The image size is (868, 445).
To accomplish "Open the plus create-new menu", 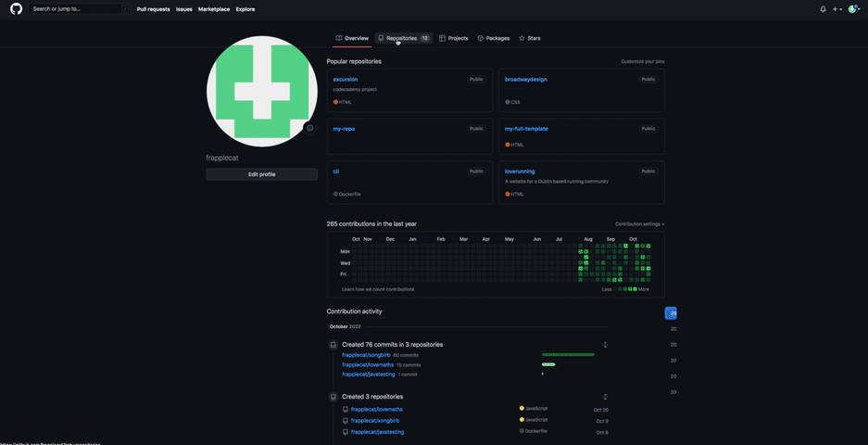I will [x=837, y=9].
